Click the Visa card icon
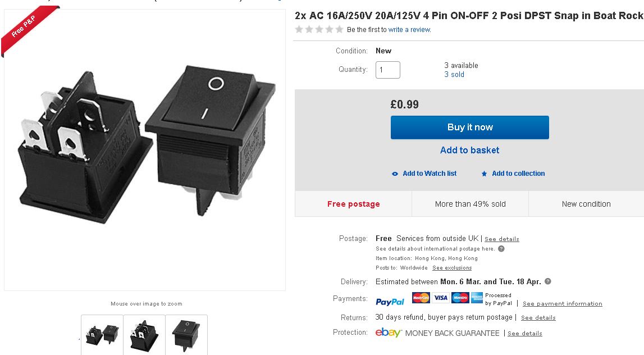Image resolution: width=644 pixels, height=355 pixels. pos(441,298)
